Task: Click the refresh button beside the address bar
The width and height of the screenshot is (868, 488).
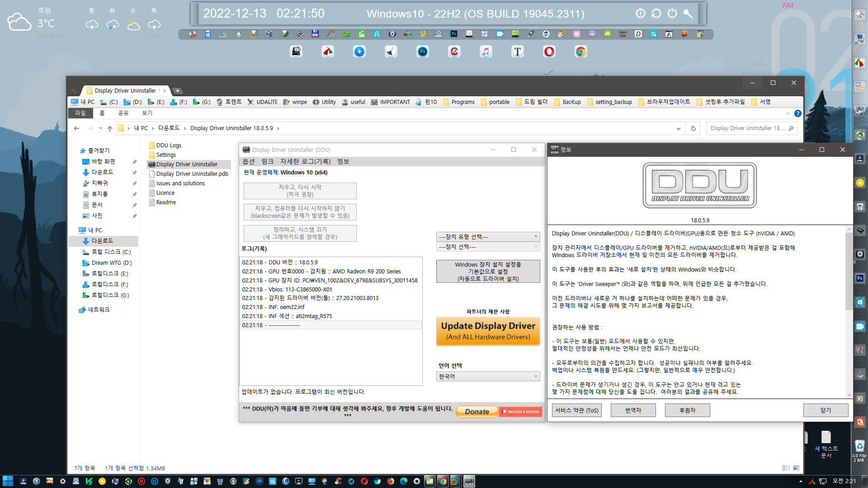Action: coord(693,128)
